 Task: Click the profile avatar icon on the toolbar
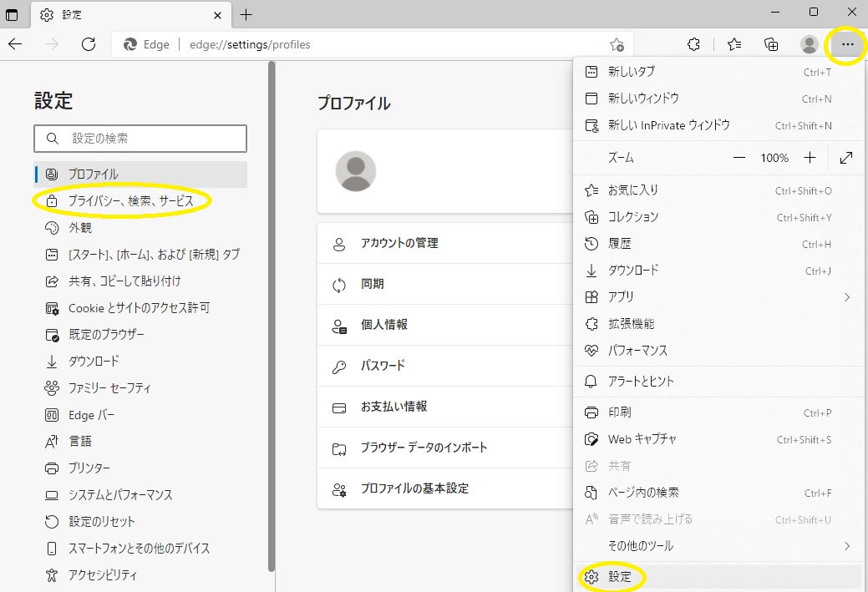[x=808, y=44]
